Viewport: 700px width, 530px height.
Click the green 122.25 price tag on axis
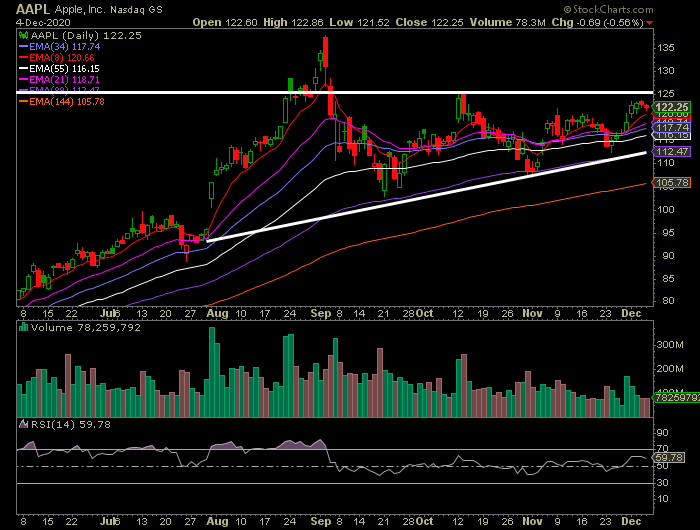(672, 107)
